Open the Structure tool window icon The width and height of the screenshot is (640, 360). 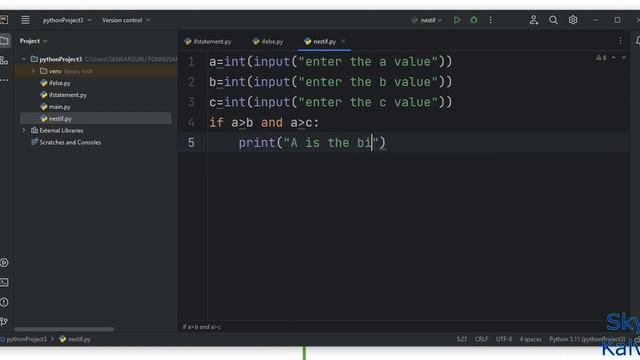4,61
